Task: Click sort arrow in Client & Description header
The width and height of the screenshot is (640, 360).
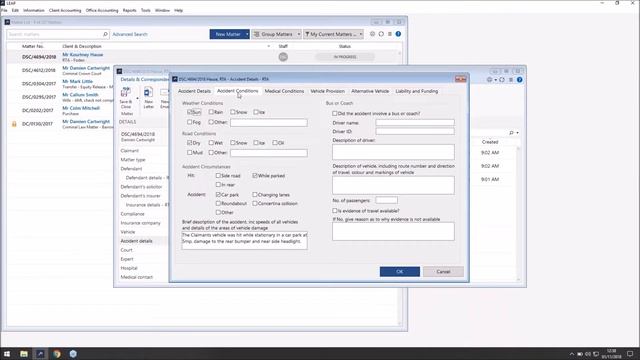Action: pyautogui.click(x=269, y=47)
